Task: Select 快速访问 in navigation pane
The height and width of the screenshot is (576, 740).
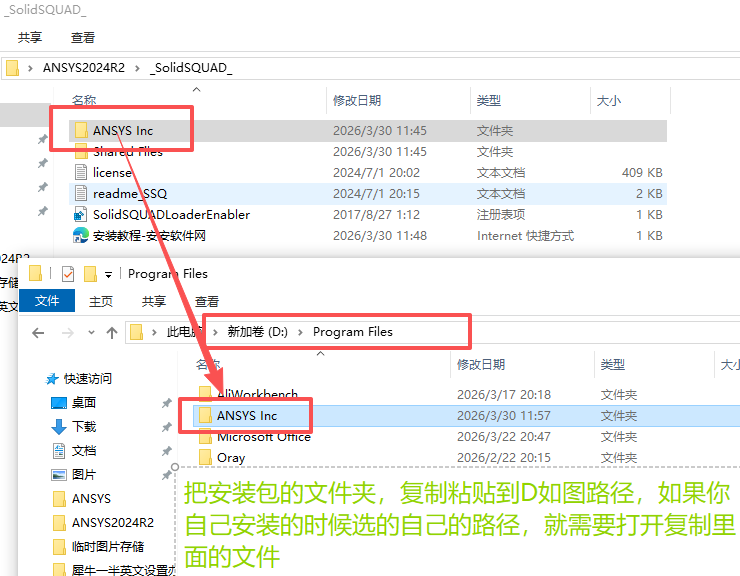Action: click(88, 379)
